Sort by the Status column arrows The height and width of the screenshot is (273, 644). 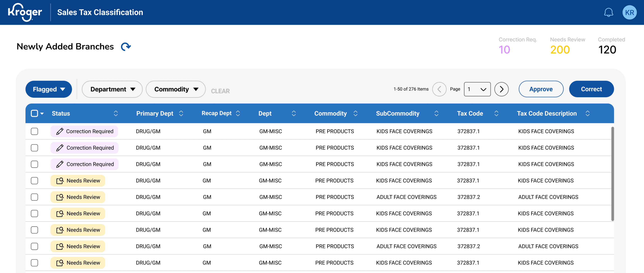pos(116,113)
